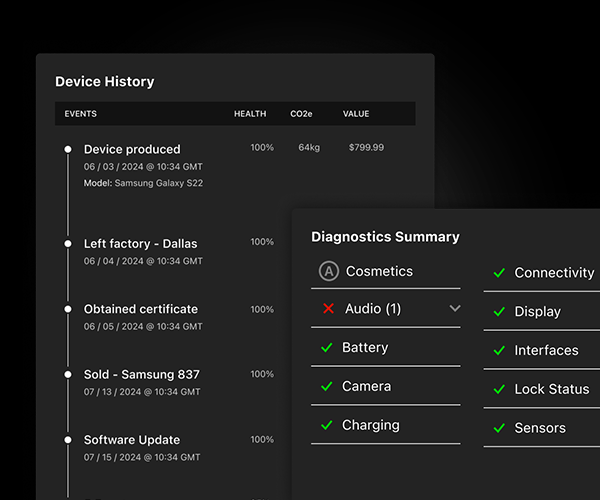Click the green checkmark beside Connectivity
Screen dimensions: 600x500
point(499,273)
